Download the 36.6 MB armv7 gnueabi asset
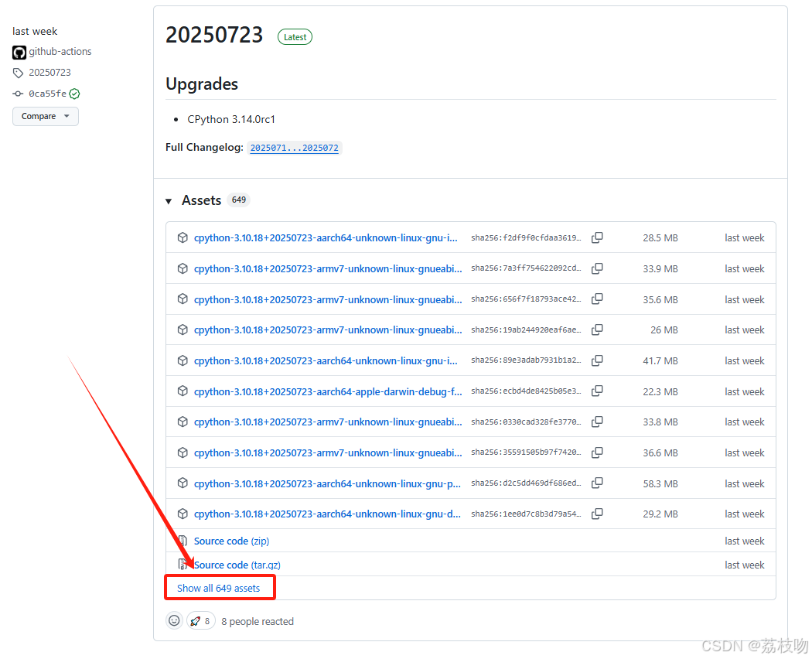This screenshot has height=659, width=812. (x=328, y=452)
